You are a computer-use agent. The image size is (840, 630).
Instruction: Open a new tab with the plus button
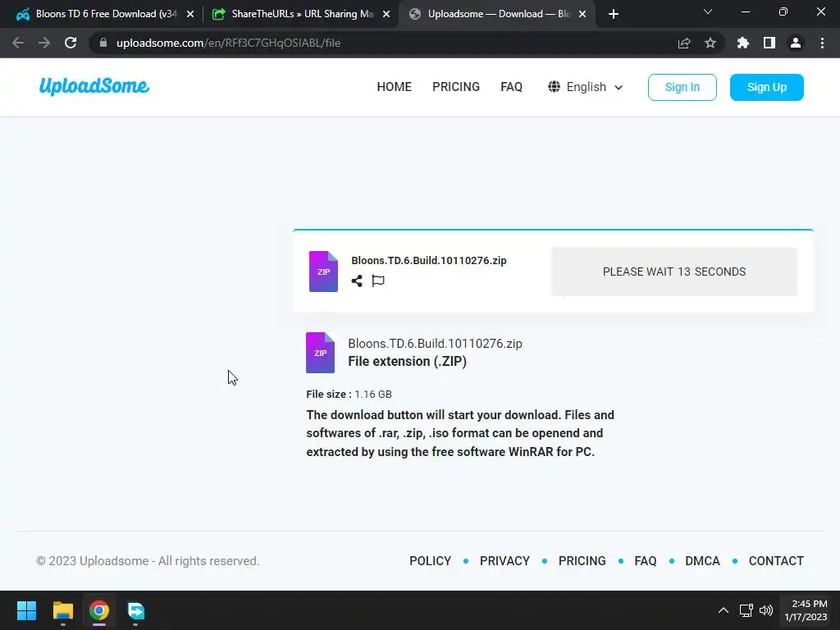614,14
